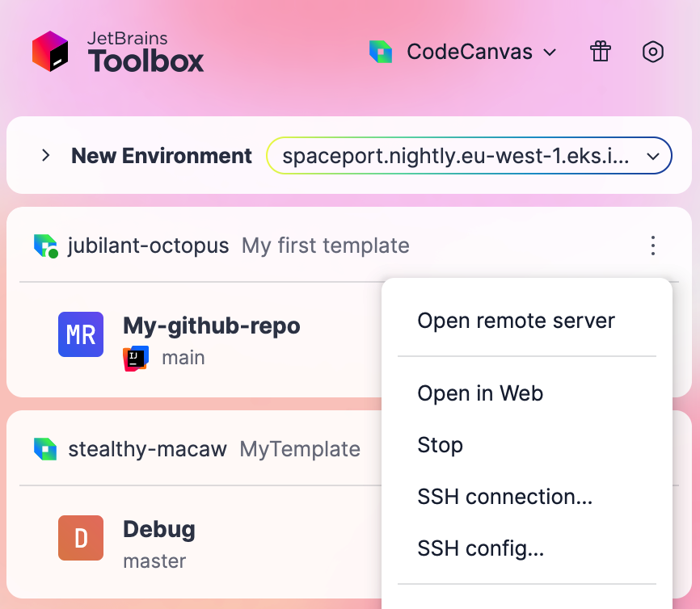Select Open remote server from the menu
700x609 pixels.
[x=516, y=321]
